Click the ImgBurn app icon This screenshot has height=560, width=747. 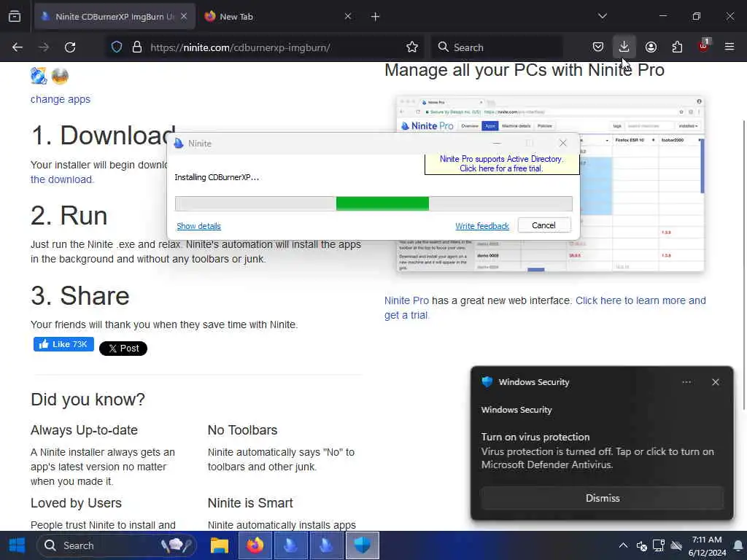60,76
